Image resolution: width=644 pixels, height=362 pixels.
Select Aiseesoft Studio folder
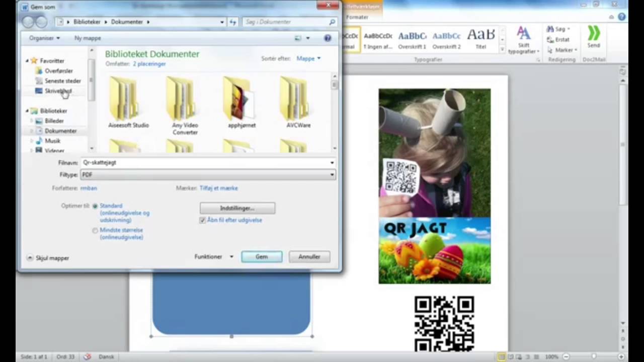tap(128, 103)
